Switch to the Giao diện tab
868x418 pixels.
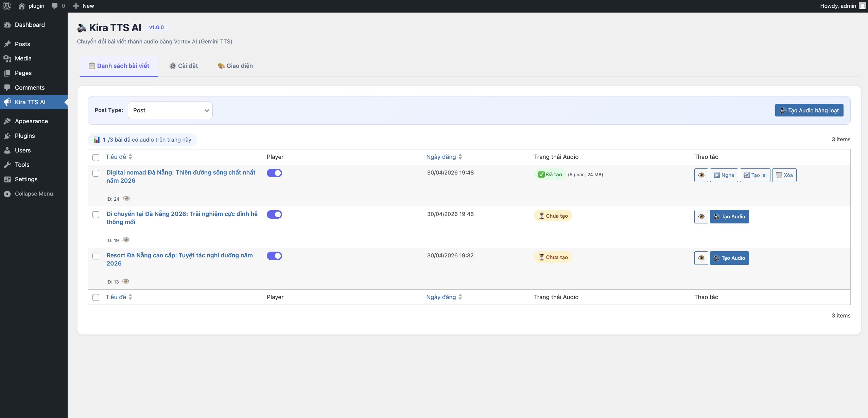tap(235, 66)
